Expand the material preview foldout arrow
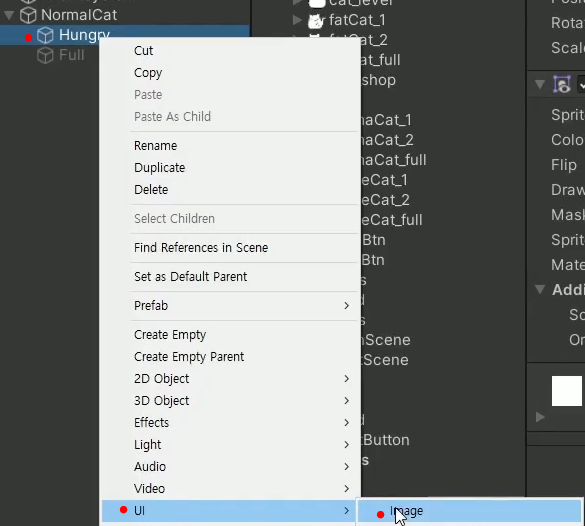 [540, 417]
